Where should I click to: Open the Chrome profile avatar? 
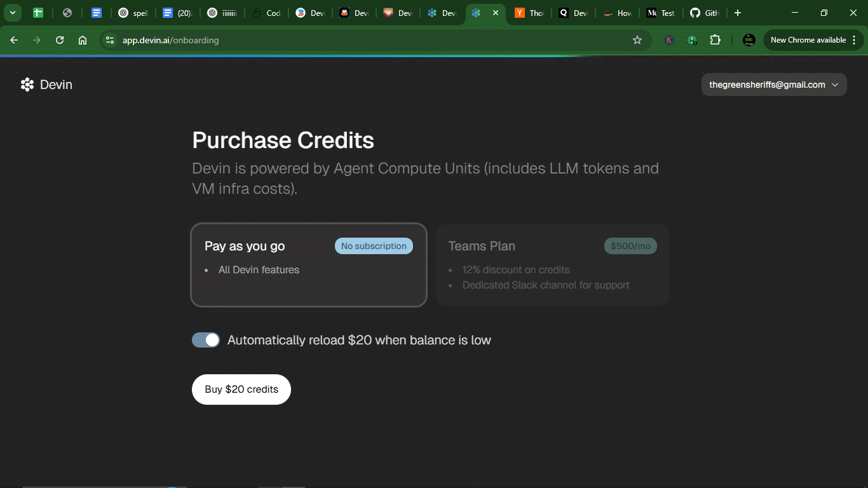(x=749, y=40)
